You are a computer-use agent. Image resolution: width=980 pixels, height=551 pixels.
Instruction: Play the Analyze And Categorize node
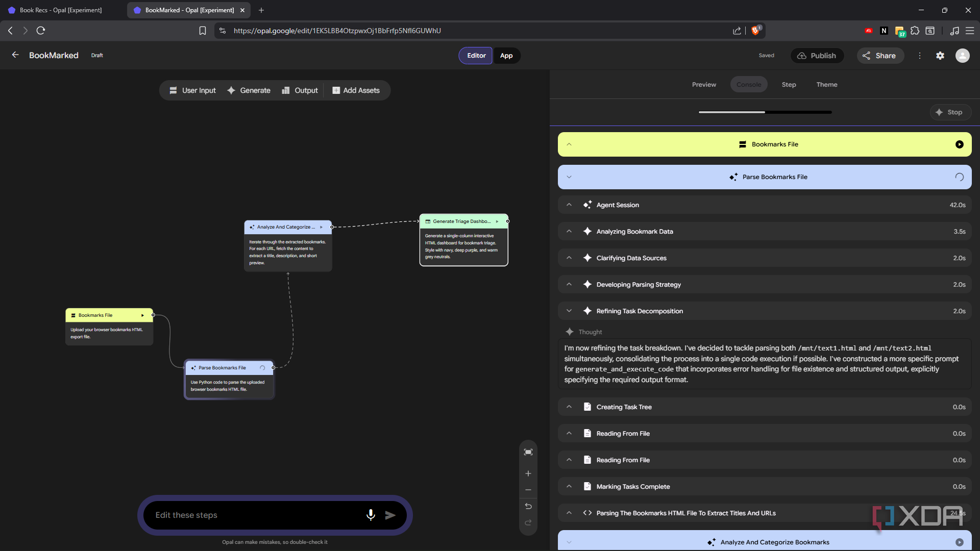pos(321,227)
